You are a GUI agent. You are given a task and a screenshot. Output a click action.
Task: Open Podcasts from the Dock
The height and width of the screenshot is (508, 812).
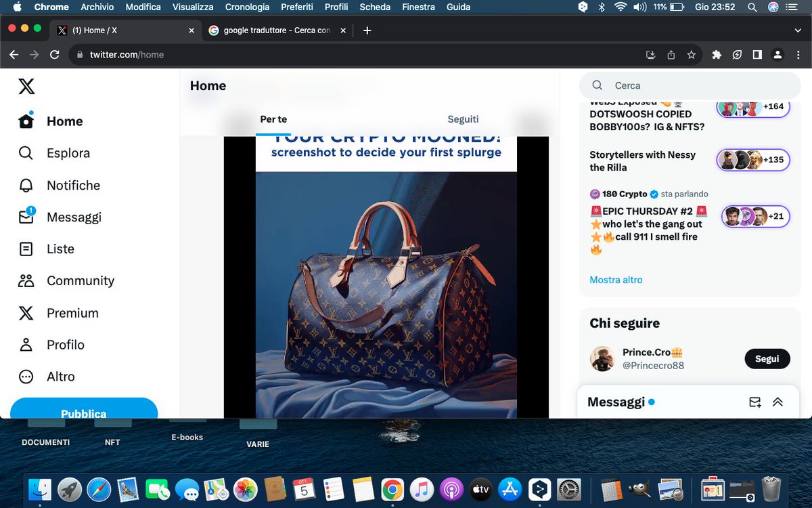(451, 489)
